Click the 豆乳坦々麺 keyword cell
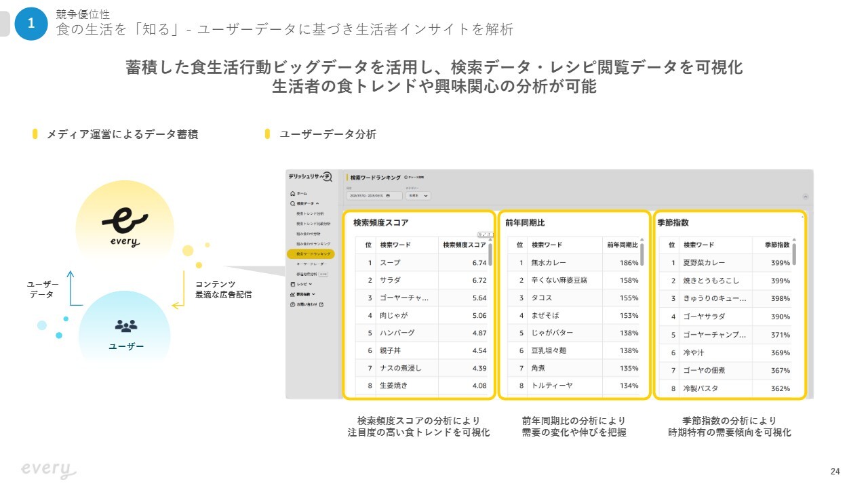This screenshot has height=488, width=868. [549, 350]
